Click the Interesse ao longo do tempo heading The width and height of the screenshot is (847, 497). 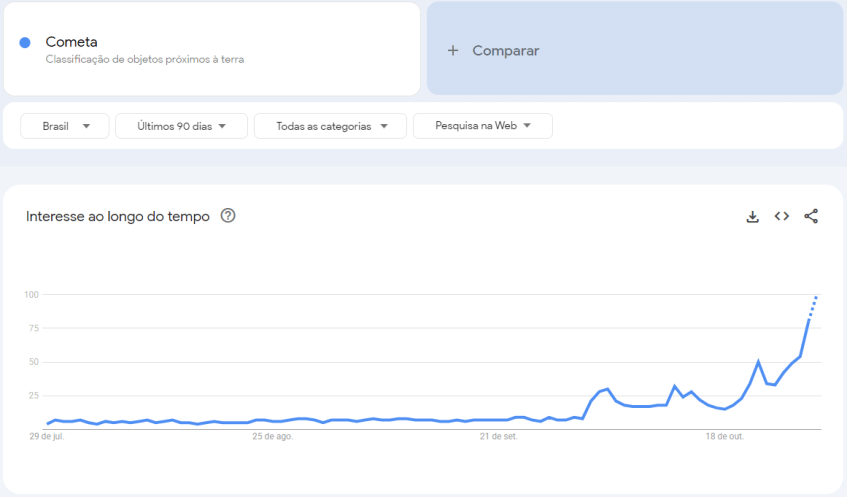click(118, 216)
